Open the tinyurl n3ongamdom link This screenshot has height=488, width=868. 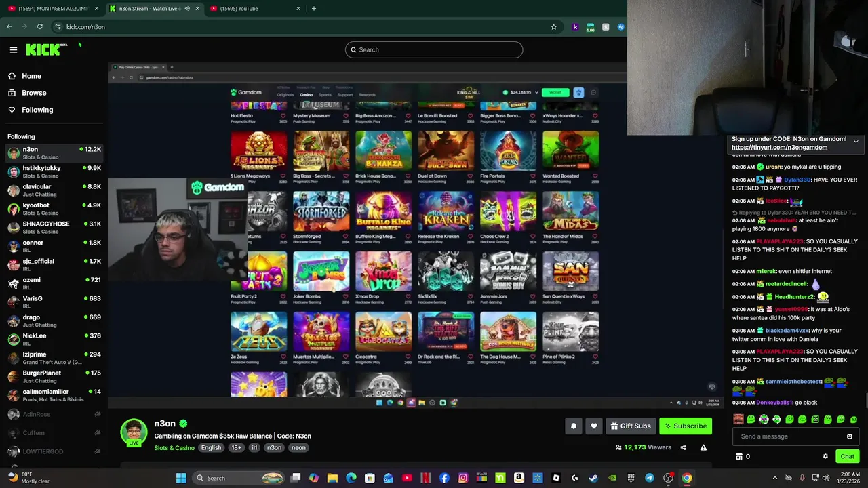[x=779, y=148]
